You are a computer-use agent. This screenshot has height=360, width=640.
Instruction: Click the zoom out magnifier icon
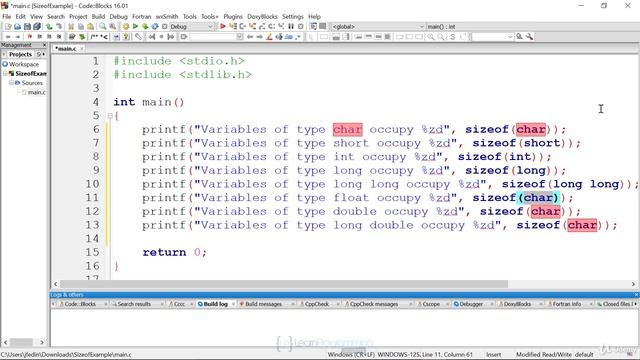[441, 37]
